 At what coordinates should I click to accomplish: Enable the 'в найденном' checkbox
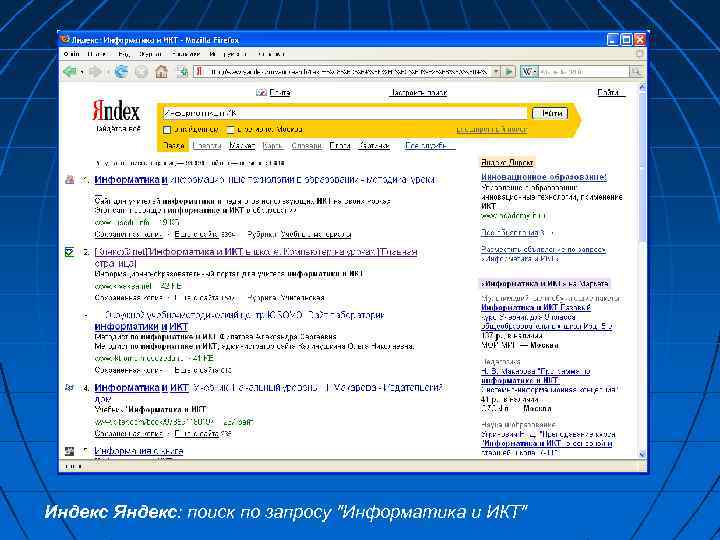tap(167, 130)
